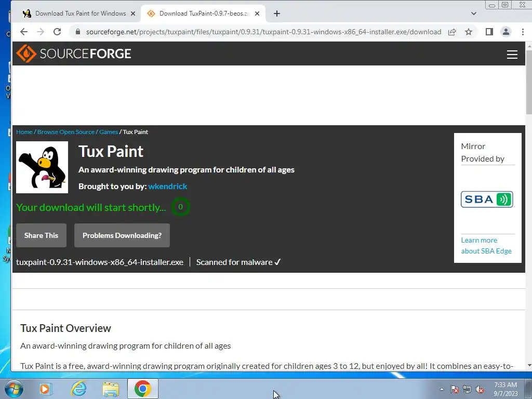The image size is (532, 399).
Task: Open the Chrome profile avatar
Action: pos(506,32)
